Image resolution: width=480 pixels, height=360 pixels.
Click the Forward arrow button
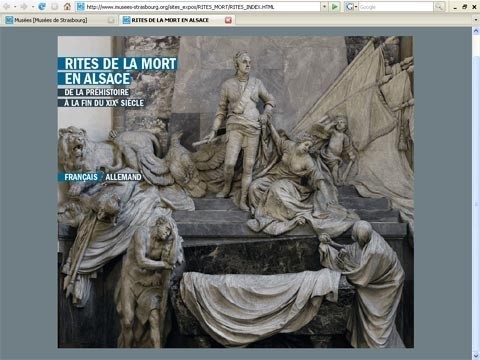click(23, 7)
